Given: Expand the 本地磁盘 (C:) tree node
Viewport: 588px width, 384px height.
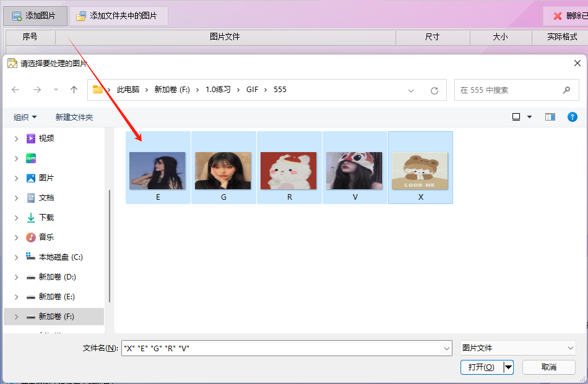Looking at the screenshot, I should pyautogui.click(x=16, y=257).
